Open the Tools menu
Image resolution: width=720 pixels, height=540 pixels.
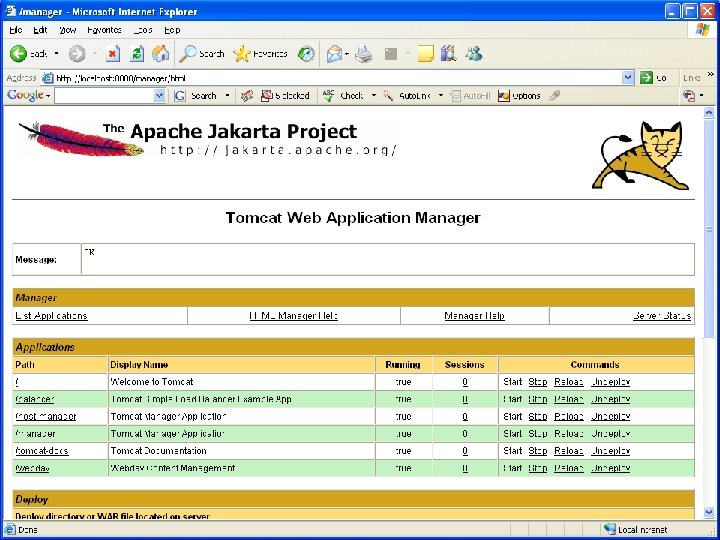[143, 30]
